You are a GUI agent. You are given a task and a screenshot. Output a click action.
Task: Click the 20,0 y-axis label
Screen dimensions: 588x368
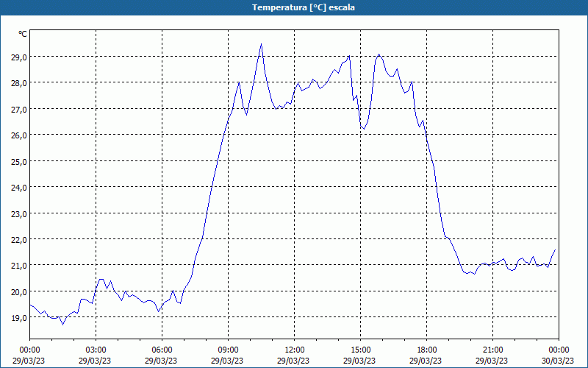[19, 291]
